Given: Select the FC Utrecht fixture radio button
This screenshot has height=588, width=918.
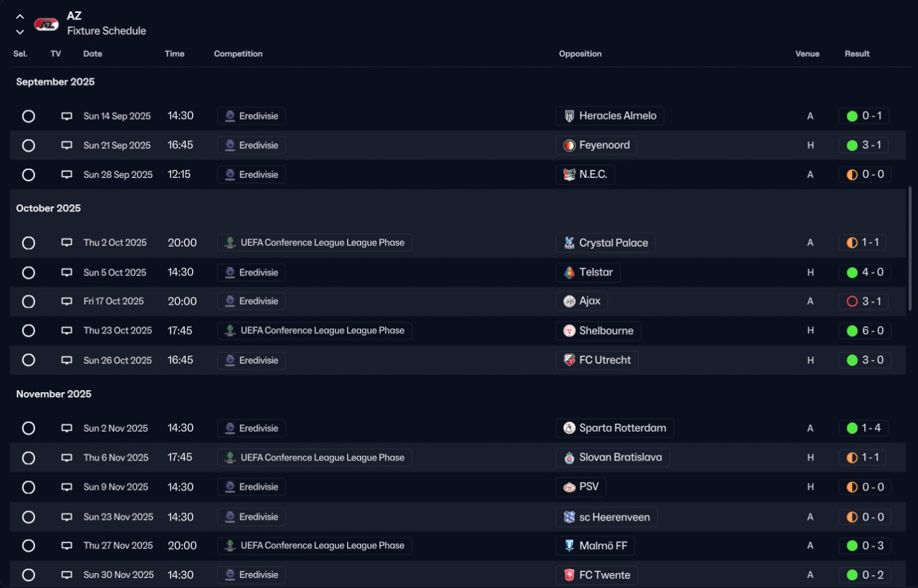Looking at the screenshot, I should tap(29, 361).
